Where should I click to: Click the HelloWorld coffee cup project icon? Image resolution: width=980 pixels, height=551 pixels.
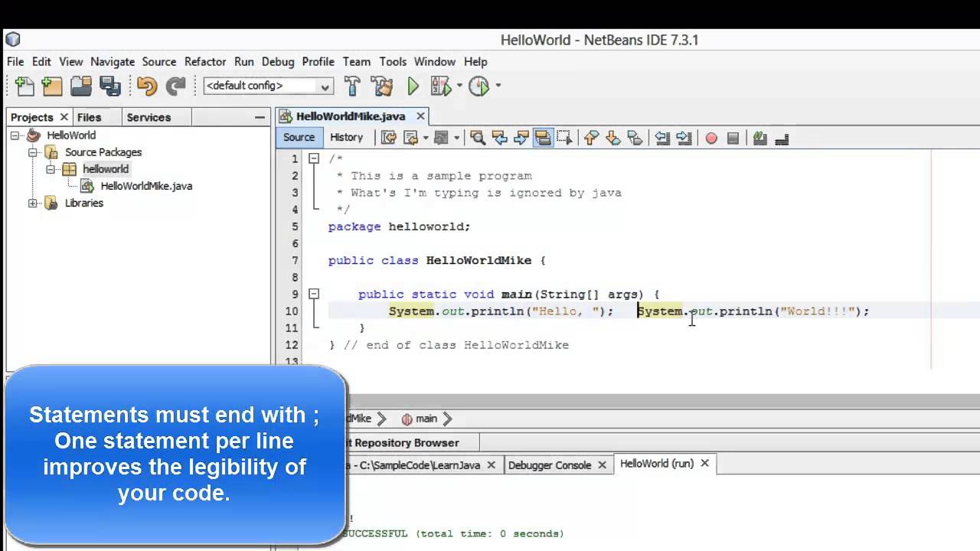33,135
